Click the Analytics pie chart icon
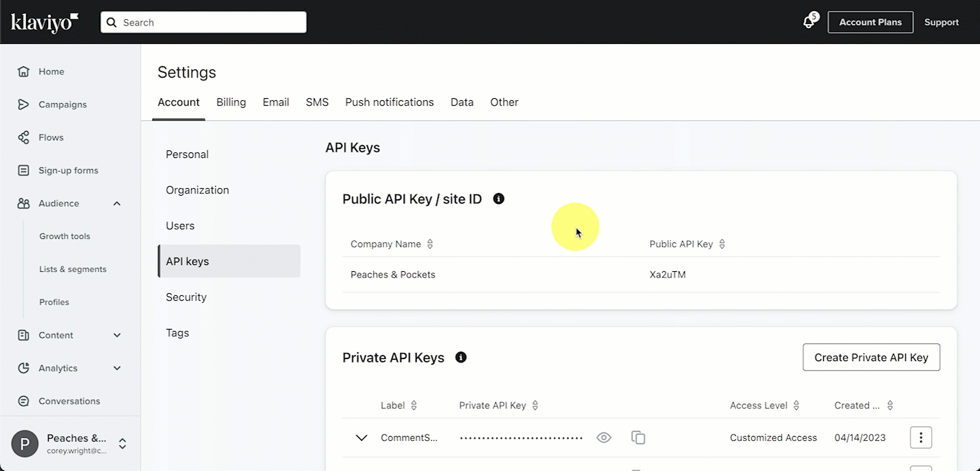980x471 pixels. tap(23, 368)
